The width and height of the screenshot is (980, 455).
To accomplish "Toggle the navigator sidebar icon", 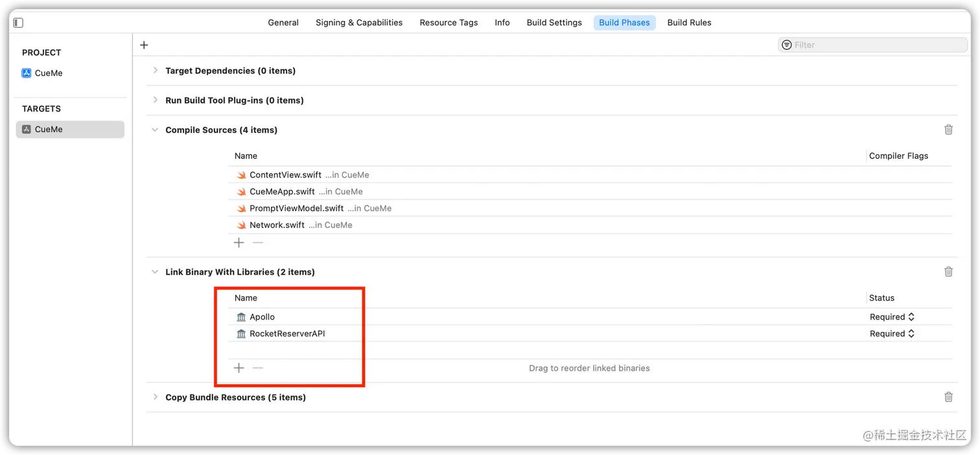I will [x=18, y=23].
